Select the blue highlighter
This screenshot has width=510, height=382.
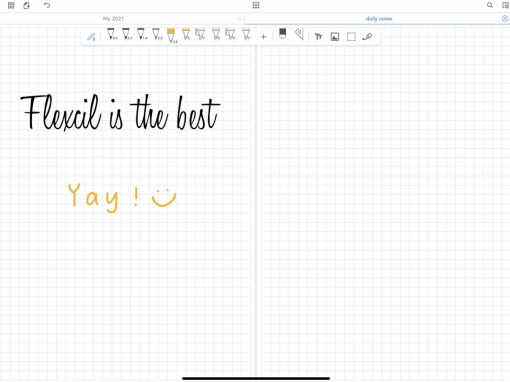[x=200, y=34]
